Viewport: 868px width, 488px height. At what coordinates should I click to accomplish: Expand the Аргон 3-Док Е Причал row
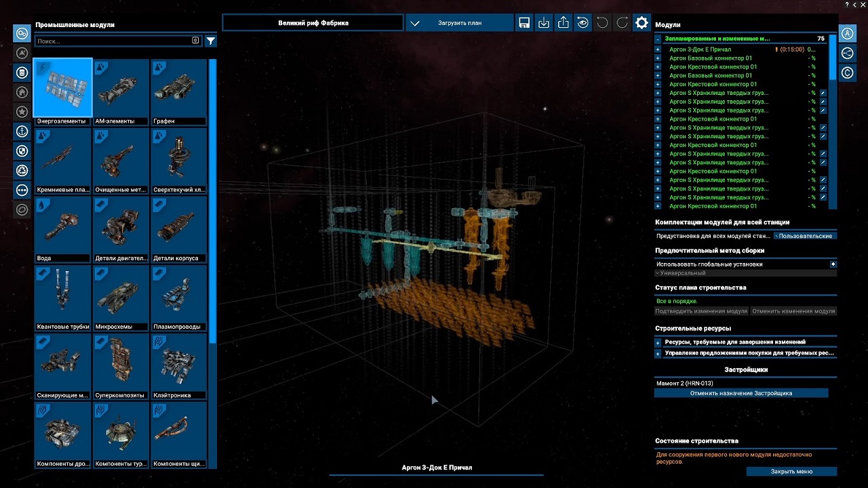coord(658,49)
